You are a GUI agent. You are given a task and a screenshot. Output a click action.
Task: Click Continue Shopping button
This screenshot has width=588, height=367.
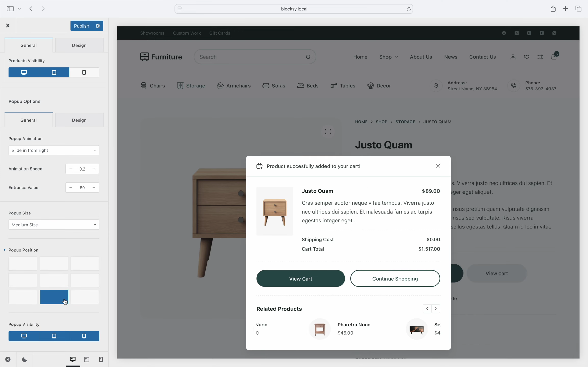click(395, 279)
